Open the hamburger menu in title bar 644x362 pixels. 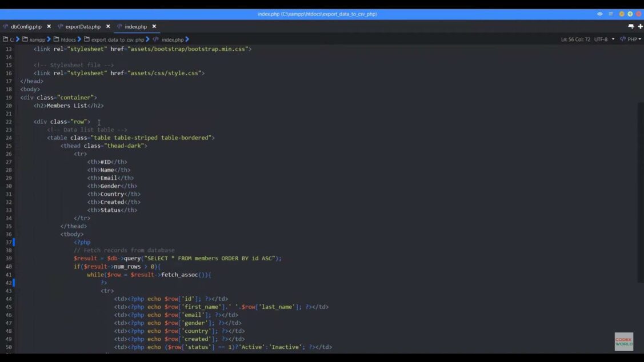(611, 14)
